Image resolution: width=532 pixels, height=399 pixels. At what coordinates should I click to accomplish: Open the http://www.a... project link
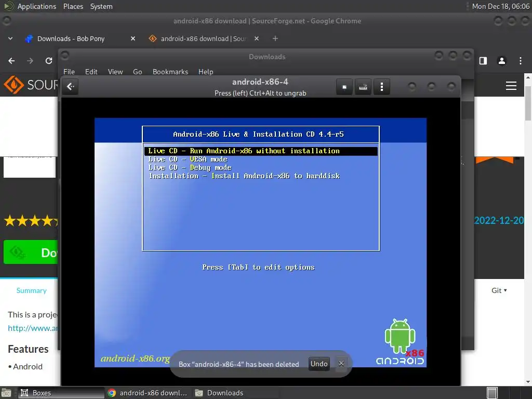[33, 328]
